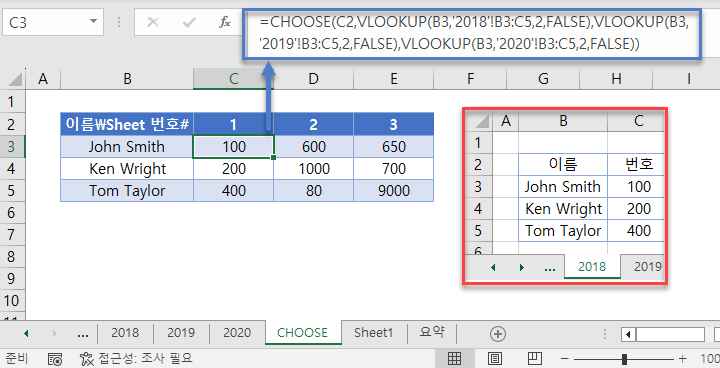Screen dimensions: 720x368
Task: Select the cell with value 80
Action: pos(313,191)
